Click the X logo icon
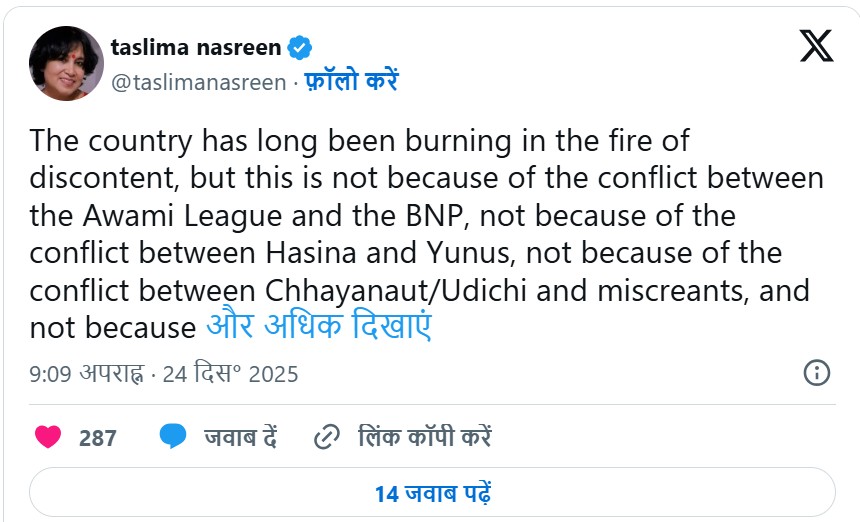 816,46
